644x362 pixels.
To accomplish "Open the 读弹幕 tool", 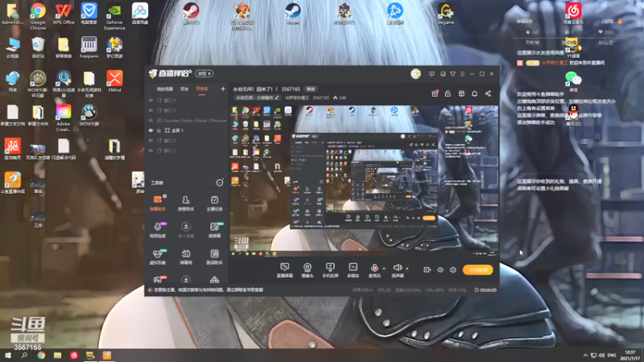I will pos(214,230).
